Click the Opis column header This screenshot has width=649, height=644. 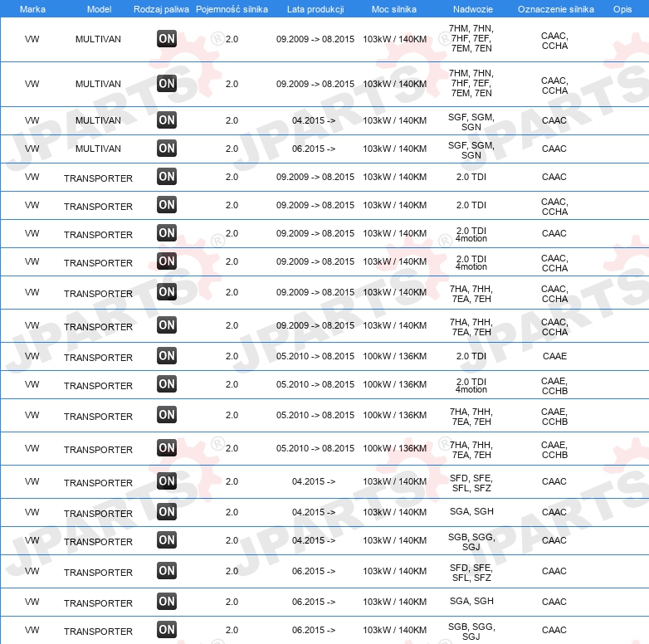coord(622,9)
